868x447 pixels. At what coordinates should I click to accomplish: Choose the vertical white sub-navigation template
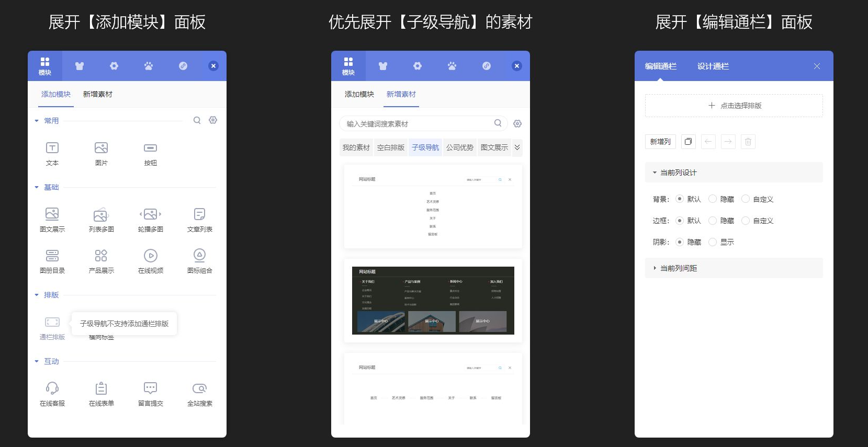point(433,207)
